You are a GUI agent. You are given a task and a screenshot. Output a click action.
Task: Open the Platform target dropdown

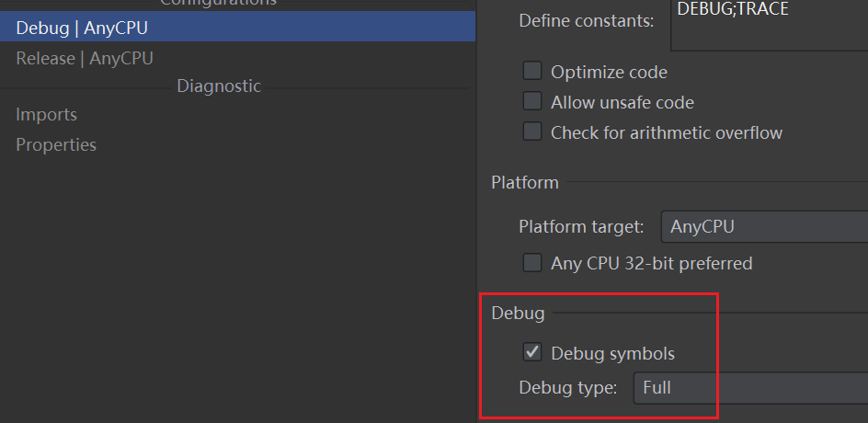(x=765, y=226)
